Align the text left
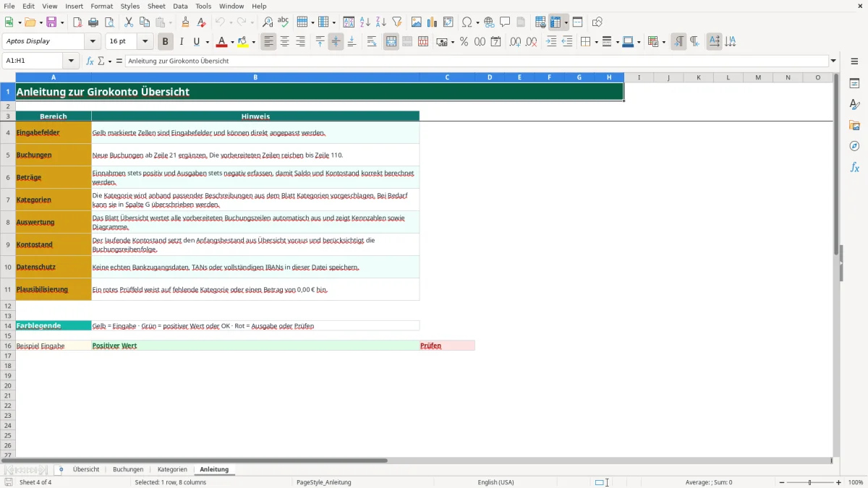Viewport: 868px width, 488px height. (x=268, y=42)
